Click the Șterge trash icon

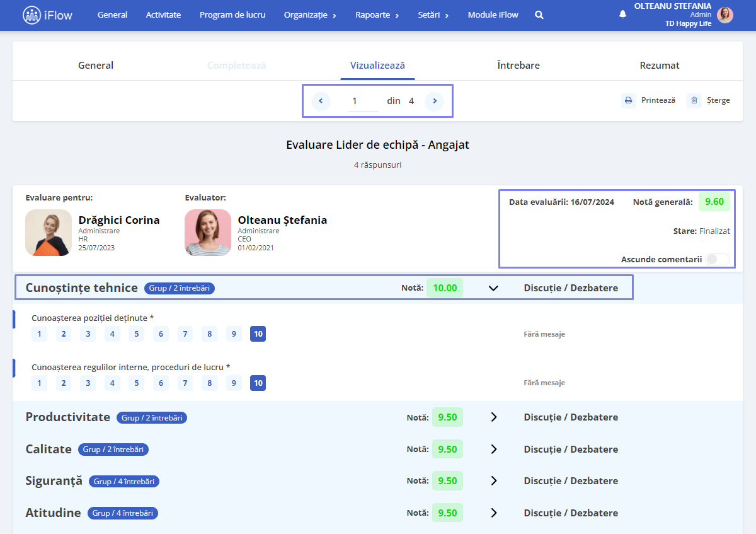pos(694,100)
